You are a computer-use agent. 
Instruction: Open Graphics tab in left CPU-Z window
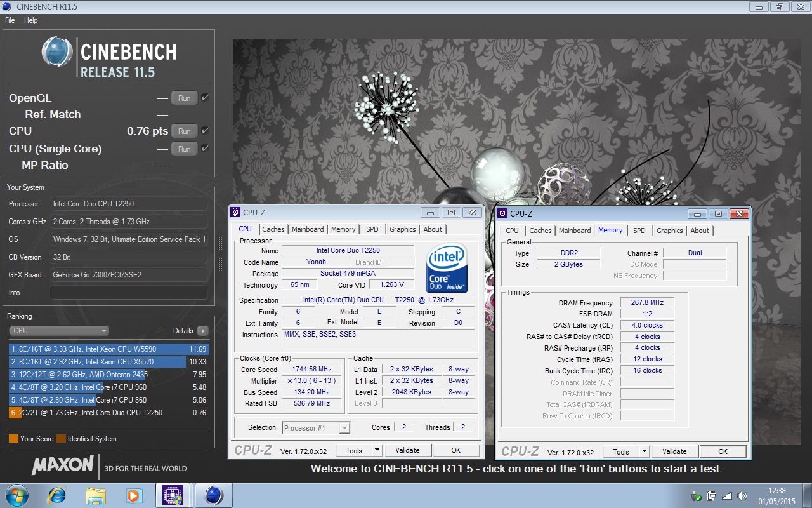(x=403, y=229)
